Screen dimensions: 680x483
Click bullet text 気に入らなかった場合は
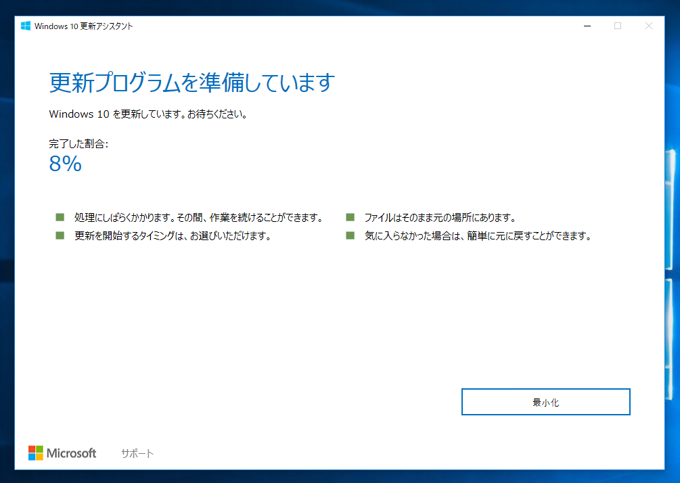click(x=414, y=236)
